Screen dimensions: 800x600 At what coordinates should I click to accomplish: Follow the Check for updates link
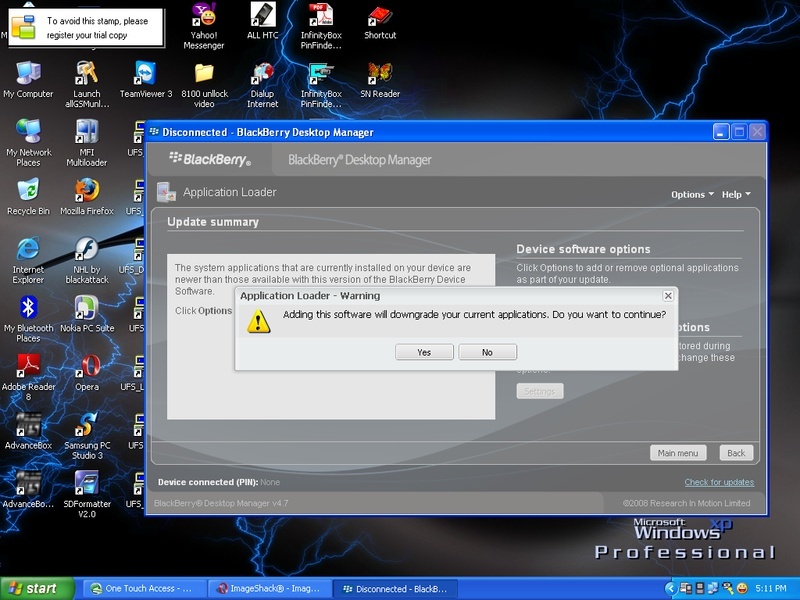(719, 482)
